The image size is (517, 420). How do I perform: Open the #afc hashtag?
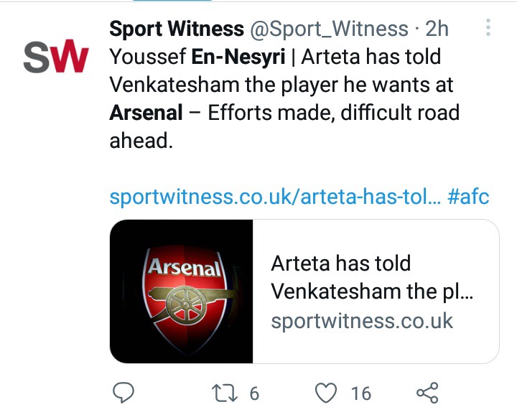(x=468, y=197)
